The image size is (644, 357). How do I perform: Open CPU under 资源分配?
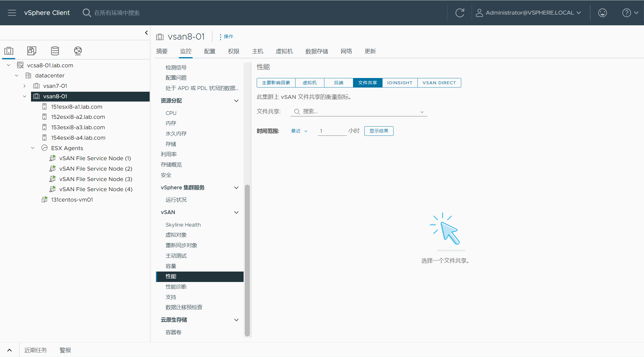tap(171, 113)
